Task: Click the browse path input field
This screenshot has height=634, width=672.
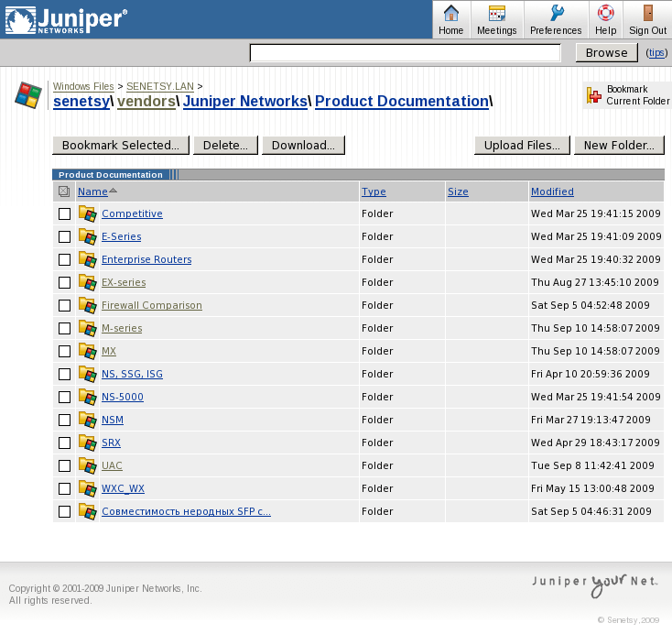Action: click(x=405, y=53)
